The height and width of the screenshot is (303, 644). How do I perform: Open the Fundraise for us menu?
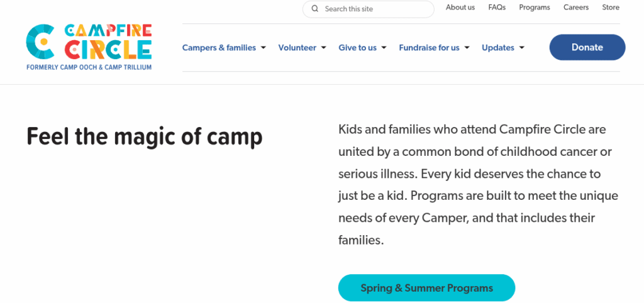pos(429,48)
